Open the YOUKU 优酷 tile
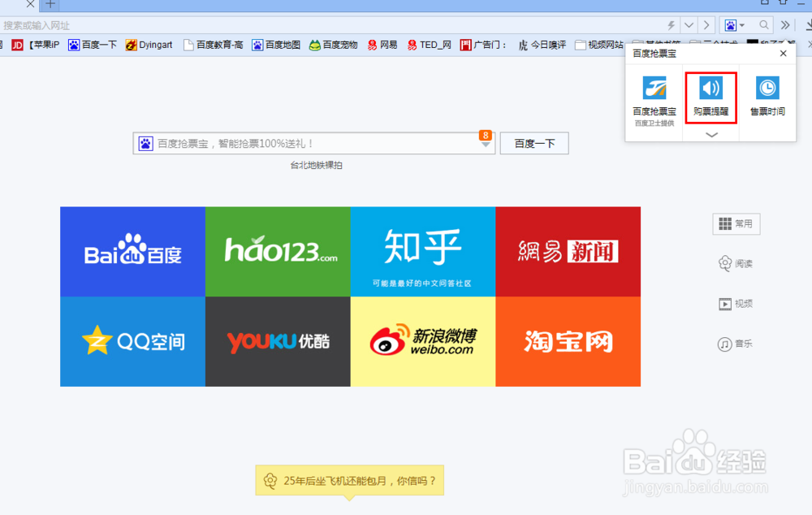The image size is (812, 515). [x=278, y=341]
